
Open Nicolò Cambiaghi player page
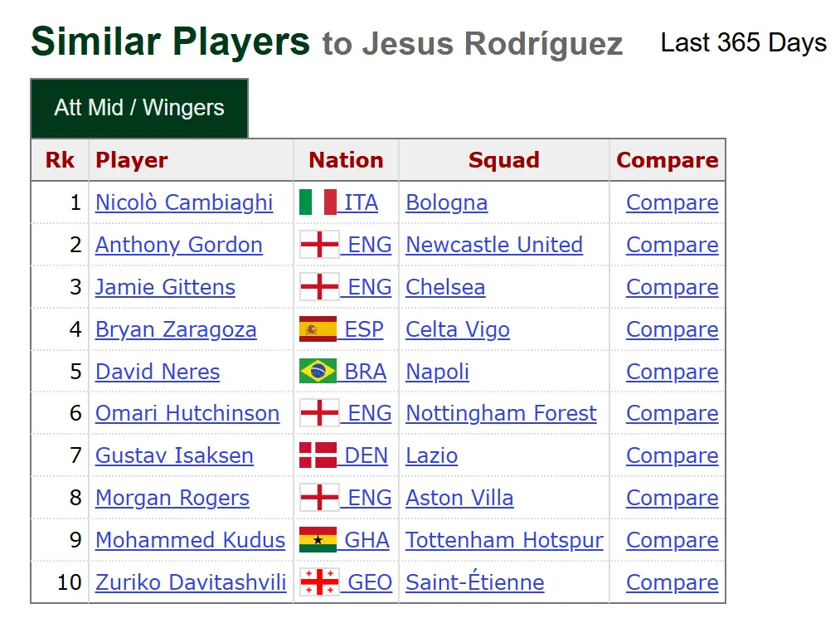pos(184,202)
